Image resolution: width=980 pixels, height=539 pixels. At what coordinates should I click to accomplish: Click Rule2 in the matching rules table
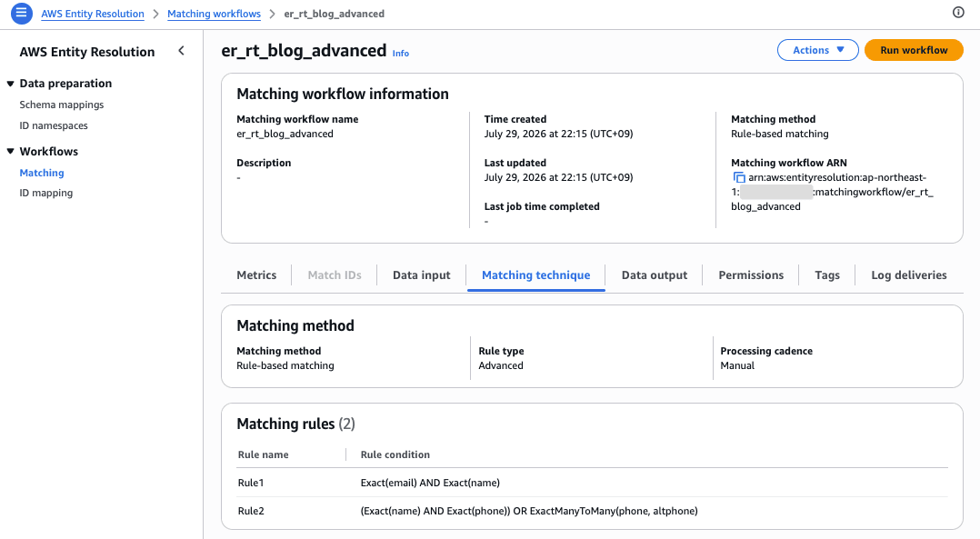pyautogui.click(x=251, y=511)
